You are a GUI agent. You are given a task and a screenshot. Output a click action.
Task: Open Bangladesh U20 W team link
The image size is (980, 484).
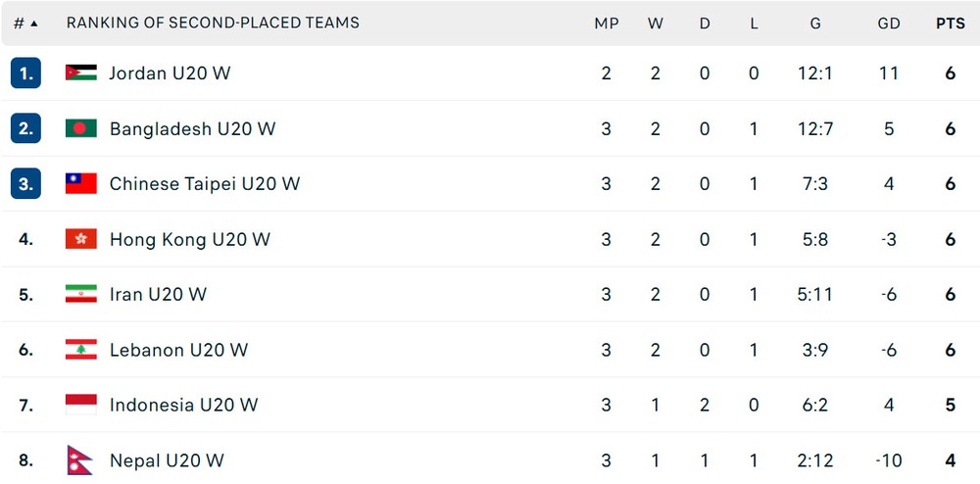point(192,128)
